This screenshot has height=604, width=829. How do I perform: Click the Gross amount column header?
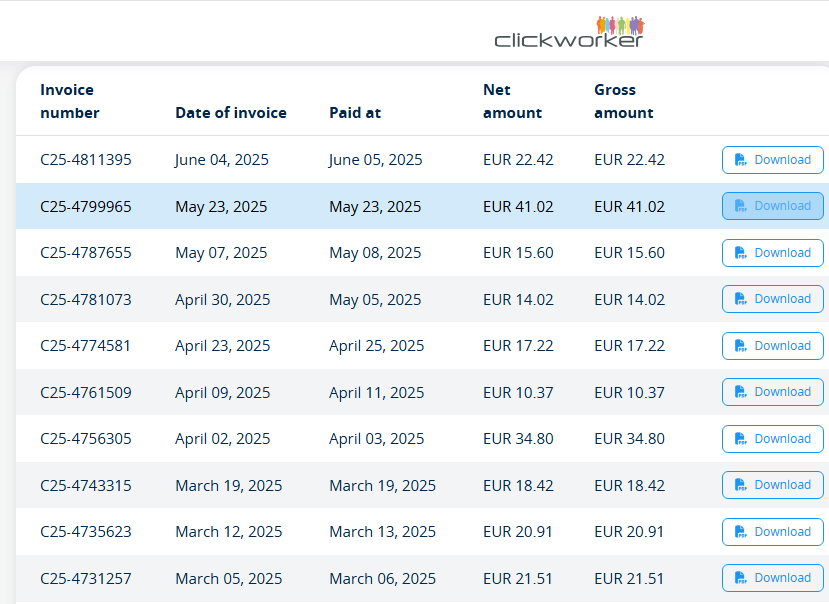624,101
